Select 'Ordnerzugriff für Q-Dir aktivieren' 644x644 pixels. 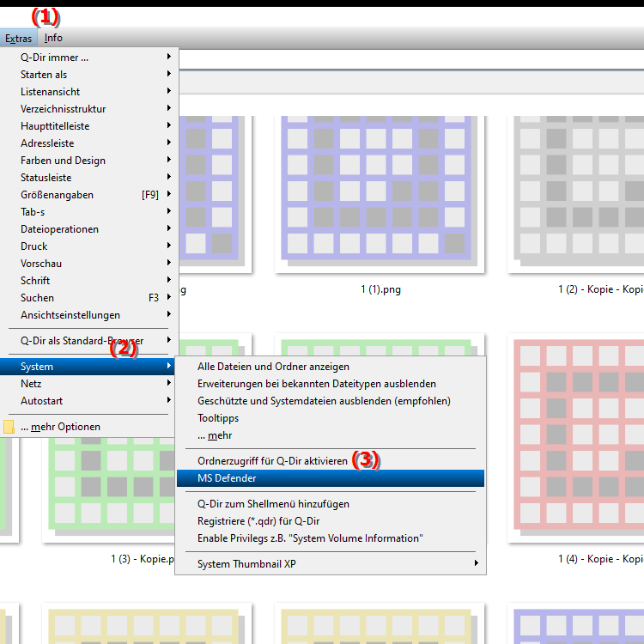point(331,461)
